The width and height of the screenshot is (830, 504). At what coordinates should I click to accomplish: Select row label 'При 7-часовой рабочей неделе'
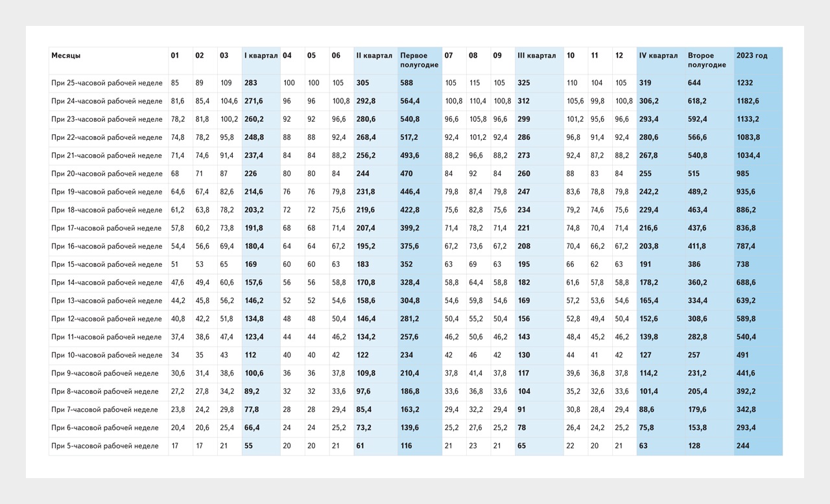tap(105, 409)
